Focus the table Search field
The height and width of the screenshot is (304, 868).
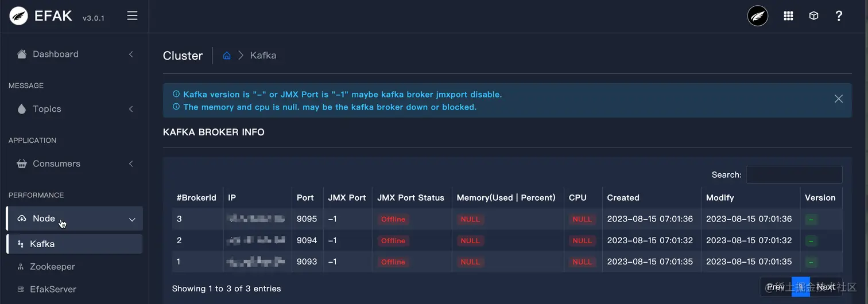coord(794,174)
